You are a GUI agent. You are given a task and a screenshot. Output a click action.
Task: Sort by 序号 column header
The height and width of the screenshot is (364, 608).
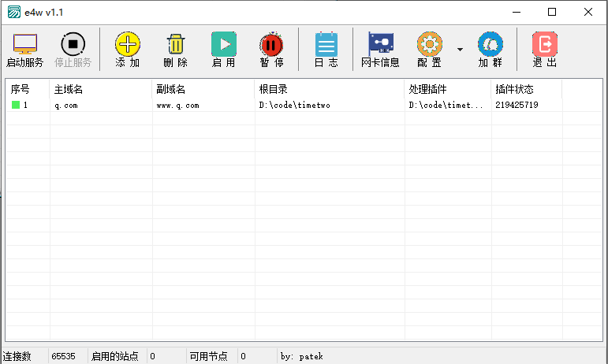click(x=28, y=89)
